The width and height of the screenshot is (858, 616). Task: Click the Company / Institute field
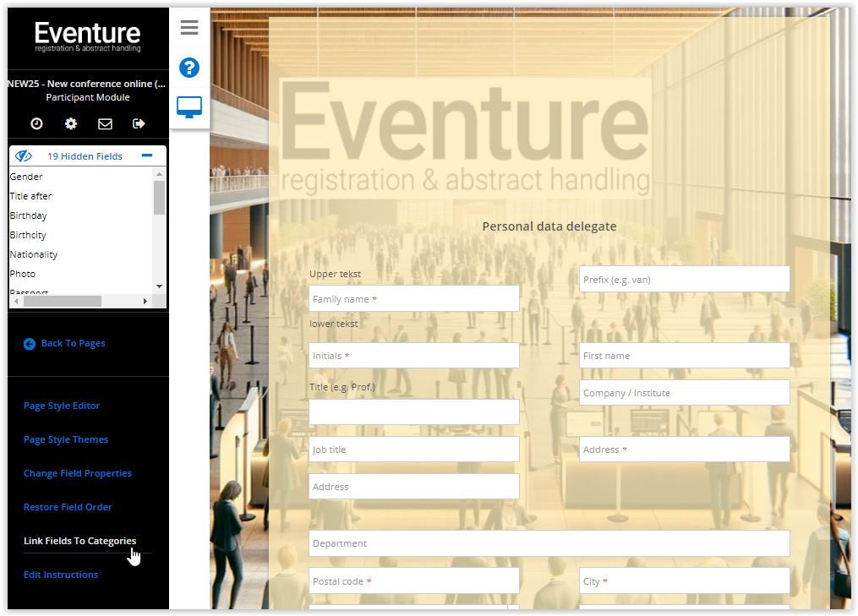[684, 393]
